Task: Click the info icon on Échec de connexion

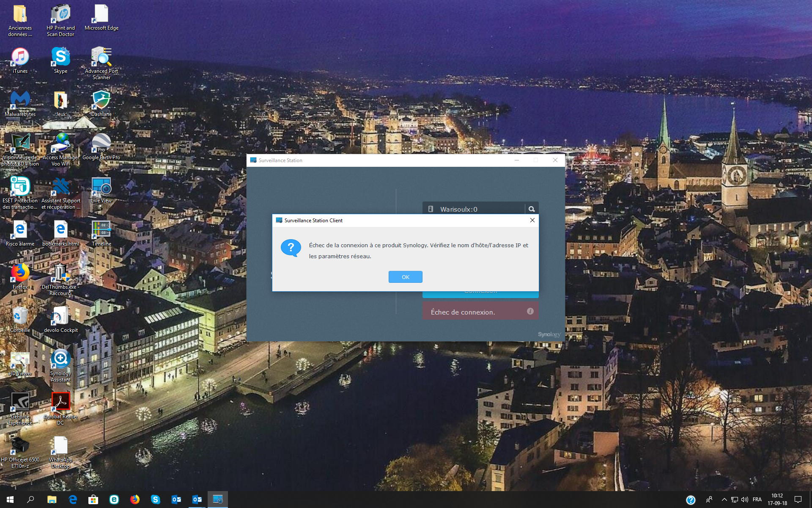Action: [530, 311]
